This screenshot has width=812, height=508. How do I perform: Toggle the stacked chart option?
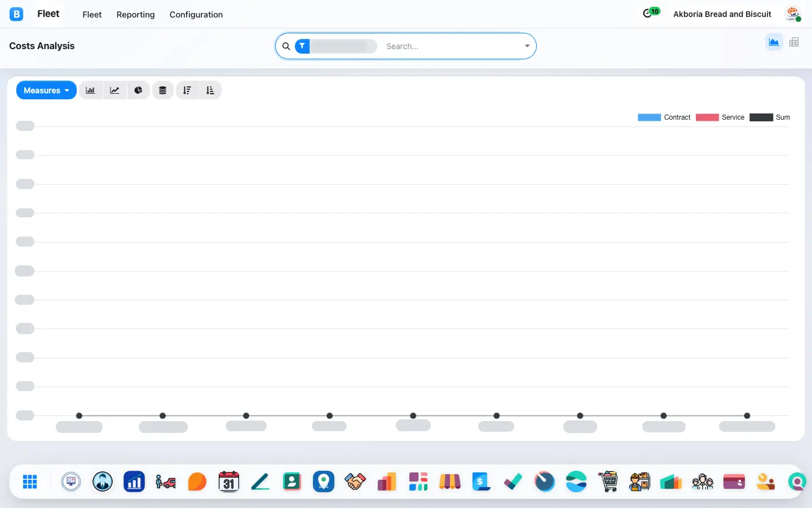coord(162,90)
